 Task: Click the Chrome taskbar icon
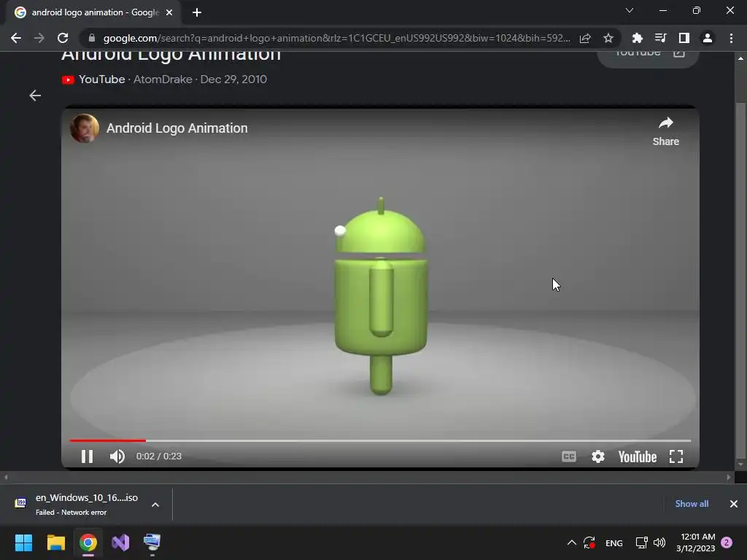pos(88,542)
